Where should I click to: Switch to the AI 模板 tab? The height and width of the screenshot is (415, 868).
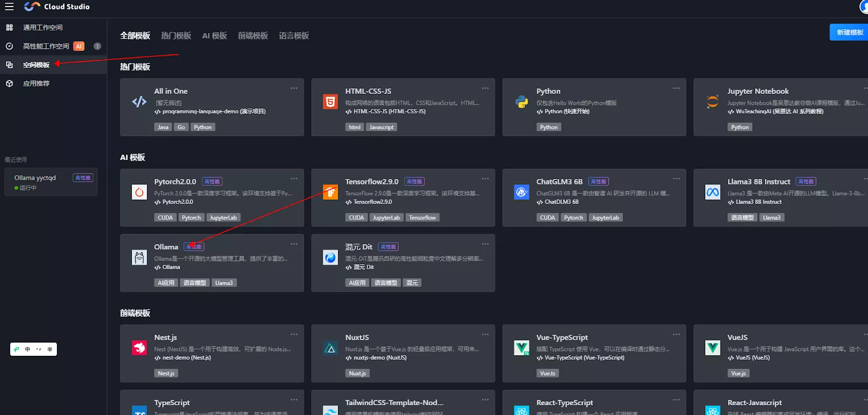(x=215, y=36)
